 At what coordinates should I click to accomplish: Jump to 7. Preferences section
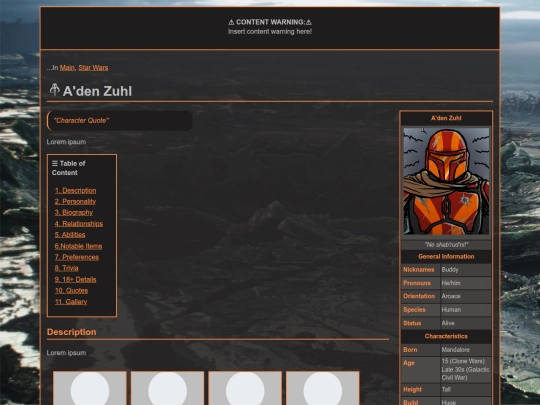76,257
